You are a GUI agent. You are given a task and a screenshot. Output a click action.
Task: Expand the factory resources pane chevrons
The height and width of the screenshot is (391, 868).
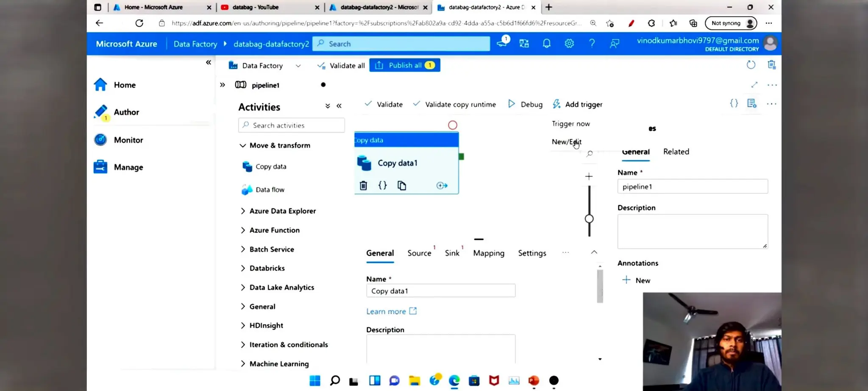(223, 85)
